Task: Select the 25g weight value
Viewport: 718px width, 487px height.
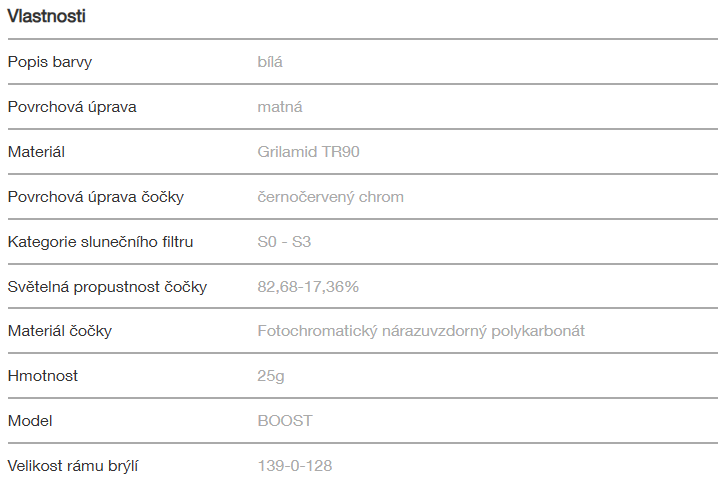Action: click(x=268, y=376)
